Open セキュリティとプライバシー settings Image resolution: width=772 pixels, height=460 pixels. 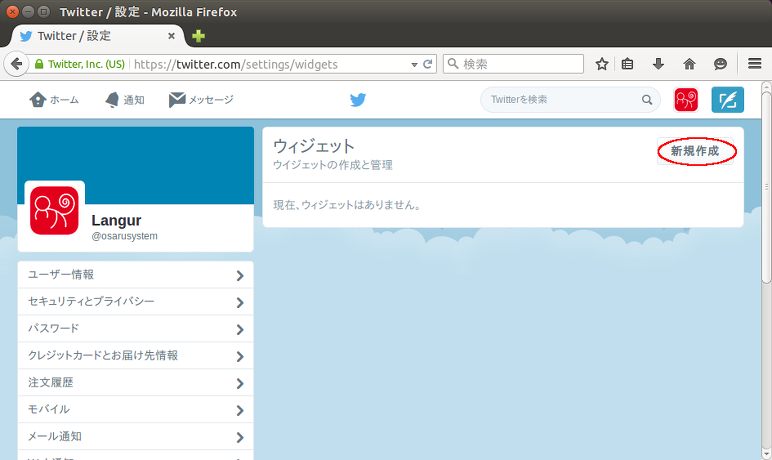(x=135, y=302)
